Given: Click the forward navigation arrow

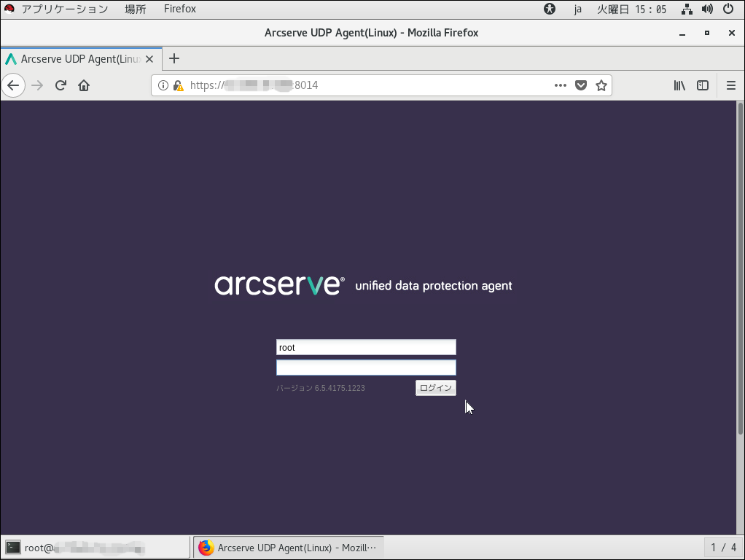Looking at the screenshot, I should click(x=37, y=85).
